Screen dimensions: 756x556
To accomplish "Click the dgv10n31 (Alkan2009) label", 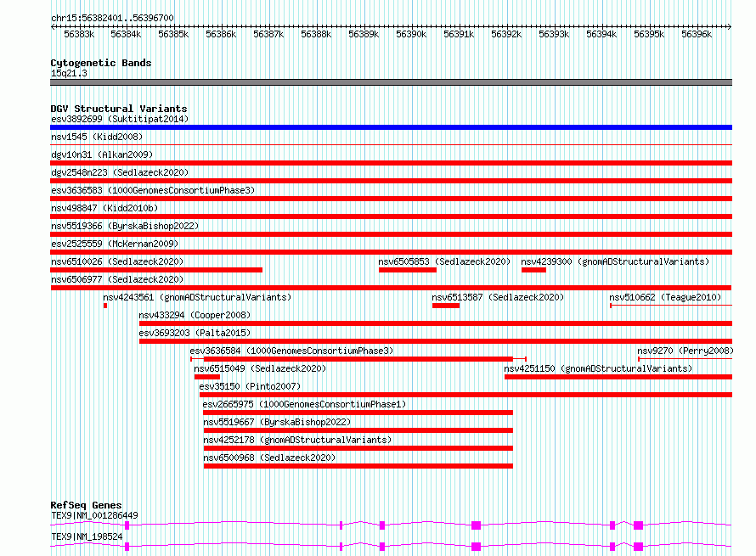I will (102, 154).
